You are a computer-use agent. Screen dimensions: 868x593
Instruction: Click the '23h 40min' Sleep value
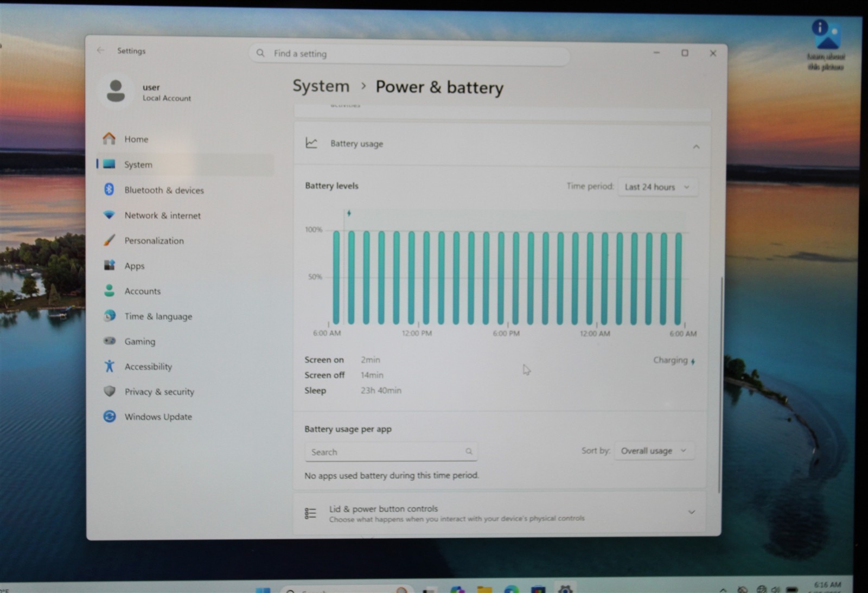381,391
